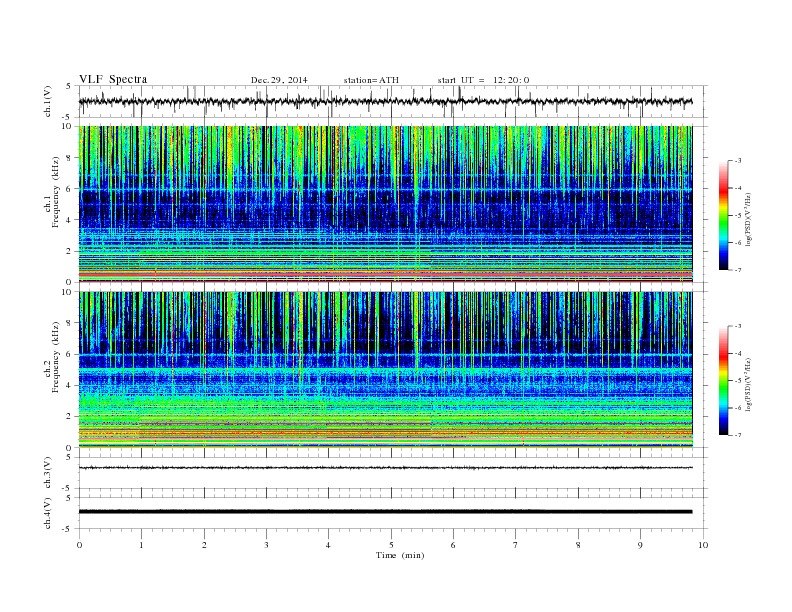Click the "-3" tick on ch.1 colorbar
The width and height of the screenshot is (792, 612).
point(737,161)
